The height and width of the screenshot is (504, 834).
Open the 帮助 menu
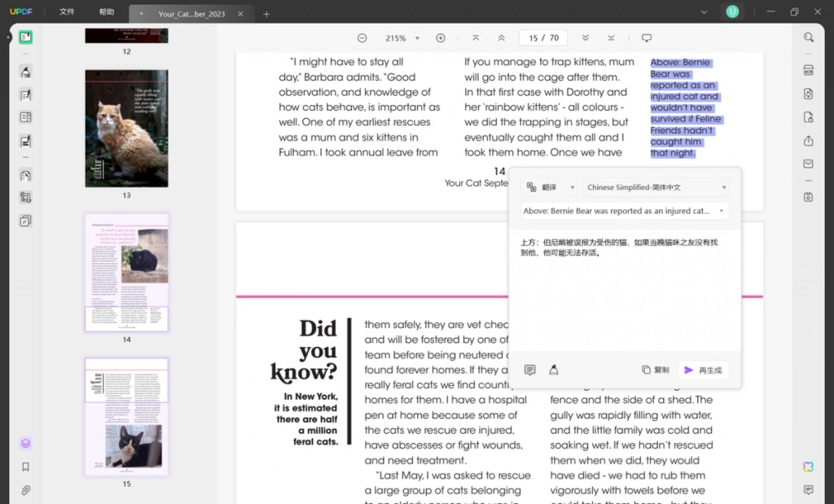point(107,11)
